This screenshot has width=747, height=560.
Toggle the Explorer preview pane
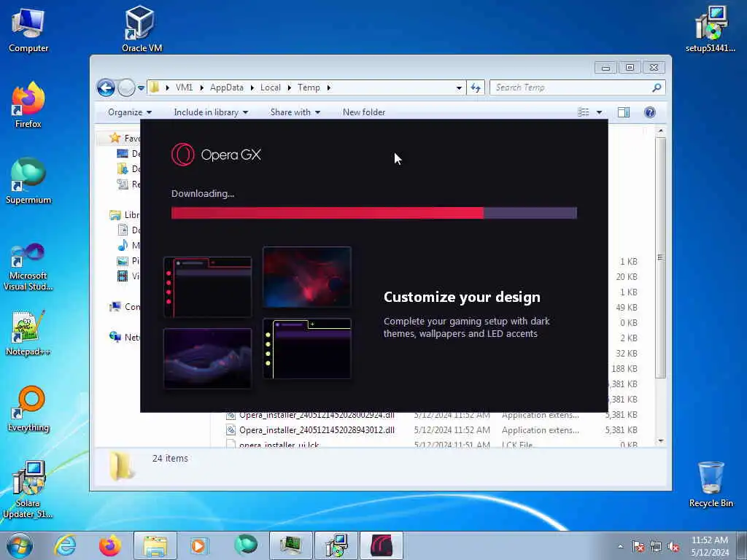[x=624, y=112]
